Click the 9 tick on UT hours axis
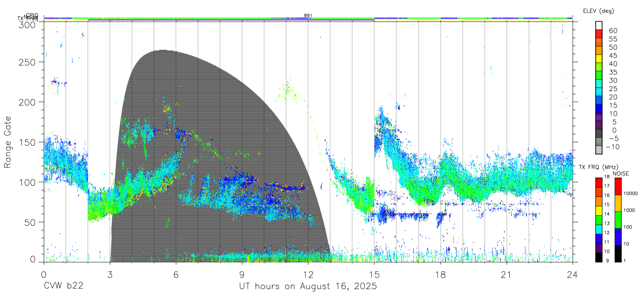 pyautogui.click(x=242, y=274)
